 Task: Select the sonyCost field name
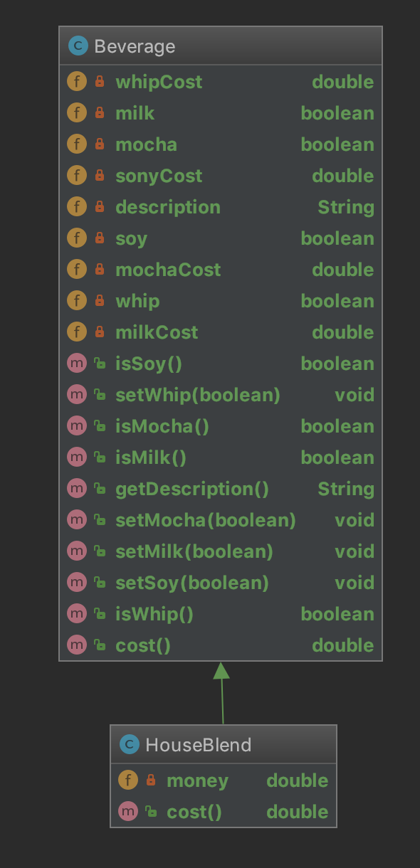[x=159, y=176]
